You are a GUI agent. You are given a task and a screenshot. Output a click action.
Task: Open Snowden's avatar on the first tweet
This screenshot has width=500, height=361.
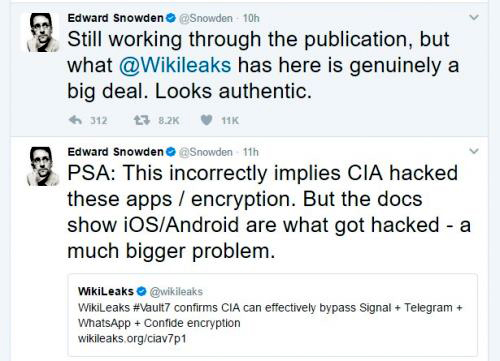42,32
